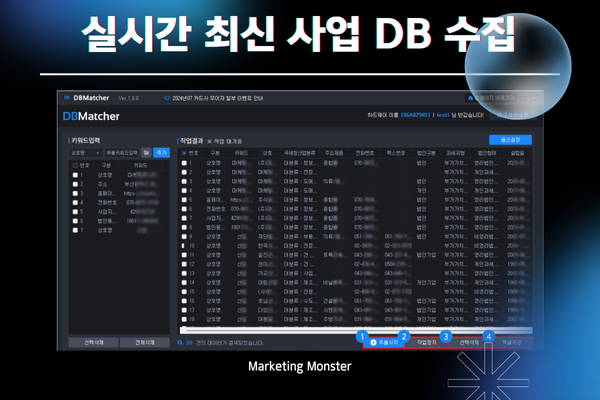Click the 20 result count in status bar

189,343
